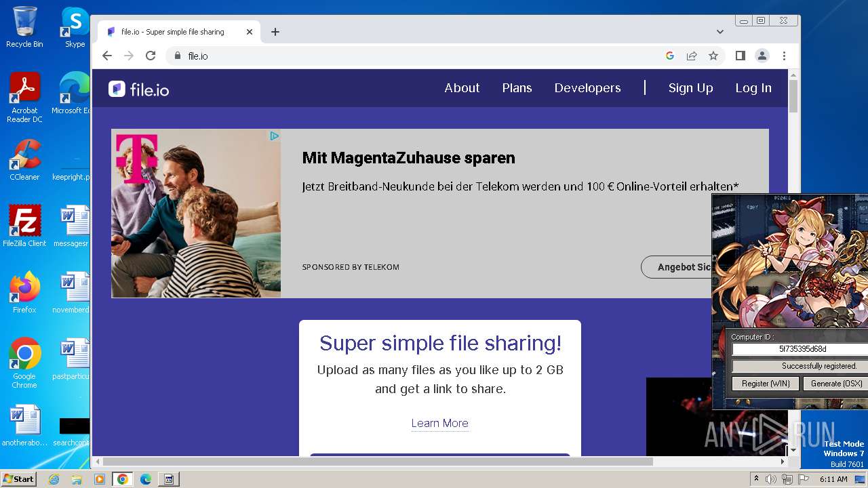Click Register (WIN) in the keygen window
The image size is (868, 488).
click(766, 384)
